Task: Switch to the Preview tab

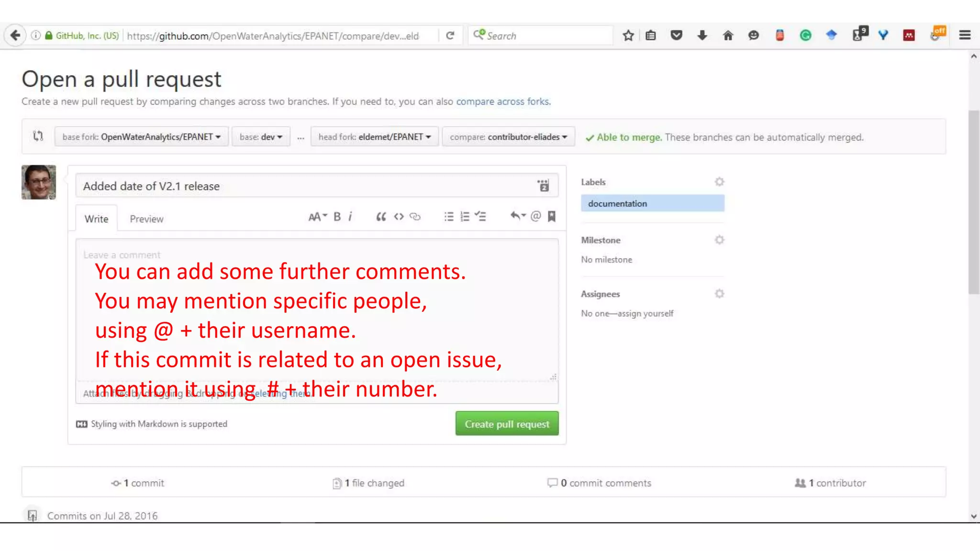Action: click(146, 219)
